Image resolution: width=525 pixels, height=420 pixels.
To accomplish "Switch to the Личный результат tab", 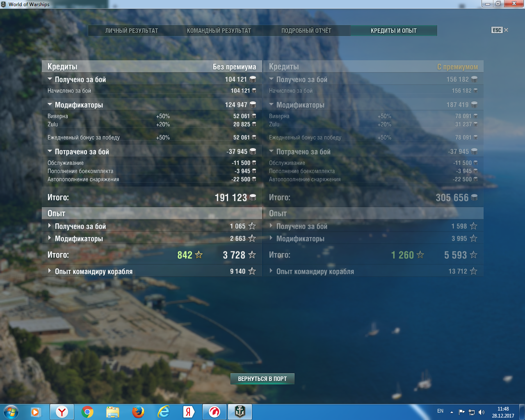I will pos(132,31).
